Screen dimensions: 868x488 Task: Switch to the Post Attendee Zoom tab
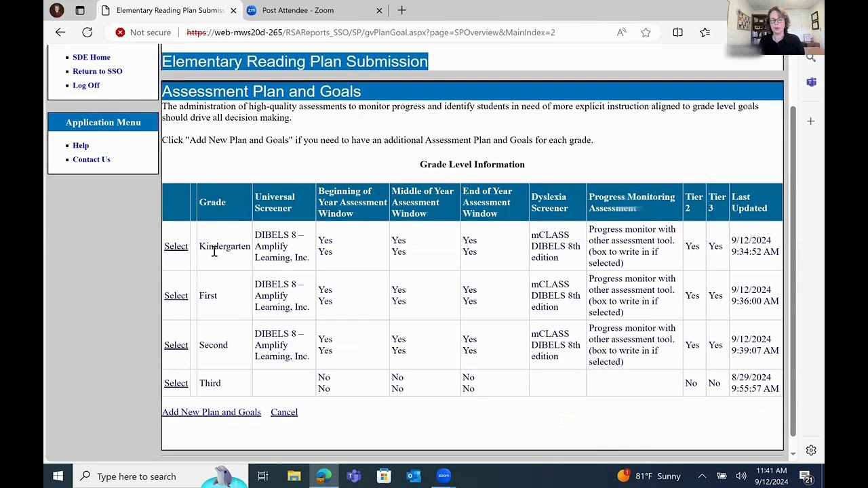[x=315, y=10]
